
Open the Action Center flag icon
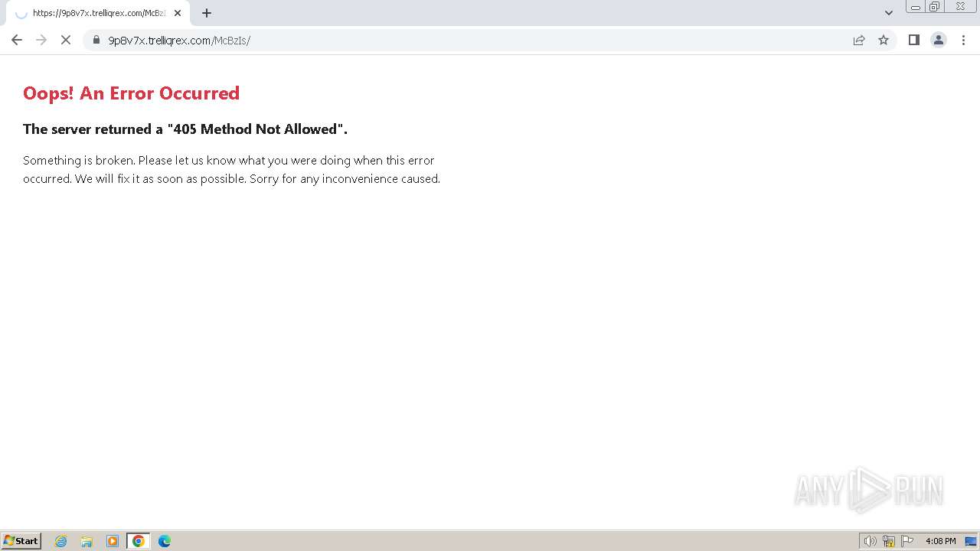tap(907, 541)
